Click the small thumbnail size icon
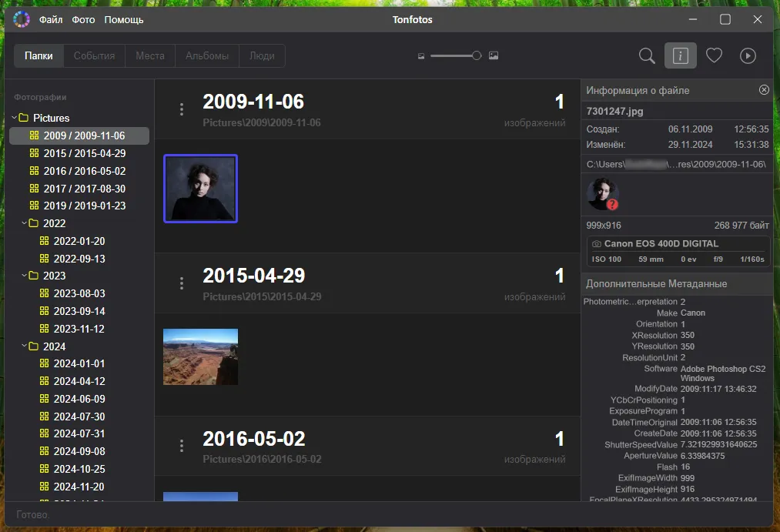The image size is (780, 532). [421, 55]
